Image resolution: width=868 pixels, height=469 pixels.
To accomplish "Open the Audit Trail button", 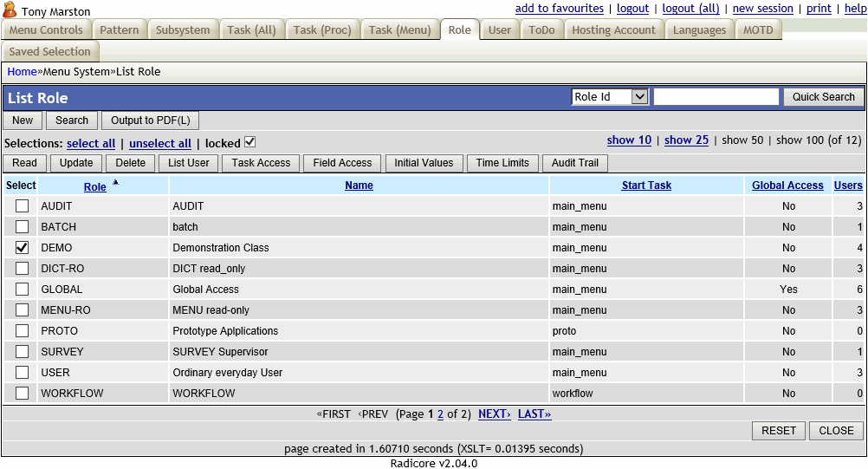I will pyautogui.click(x=574, y=163).
